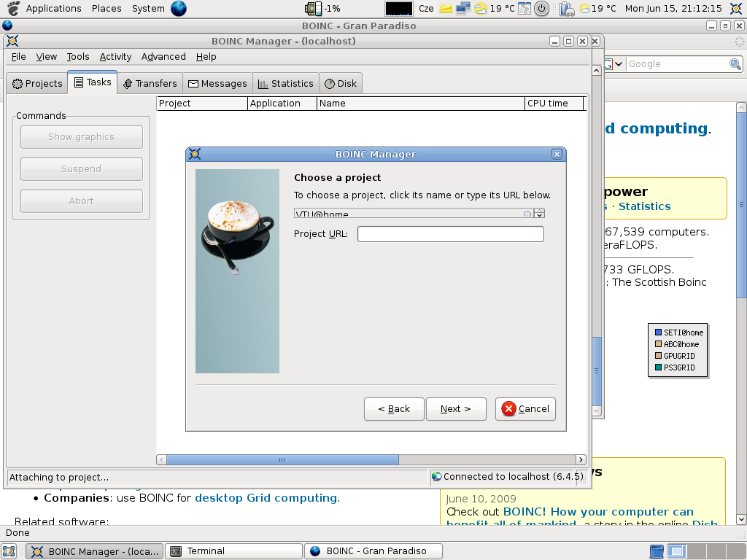
Task: Click the ABC@home legend swatch
Action: 659,344
